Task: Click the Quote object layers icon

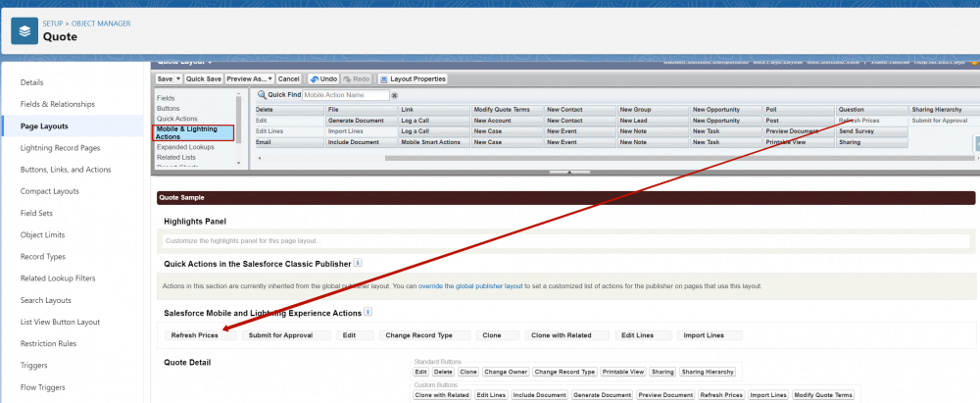Action: click(x=24, y=31)
